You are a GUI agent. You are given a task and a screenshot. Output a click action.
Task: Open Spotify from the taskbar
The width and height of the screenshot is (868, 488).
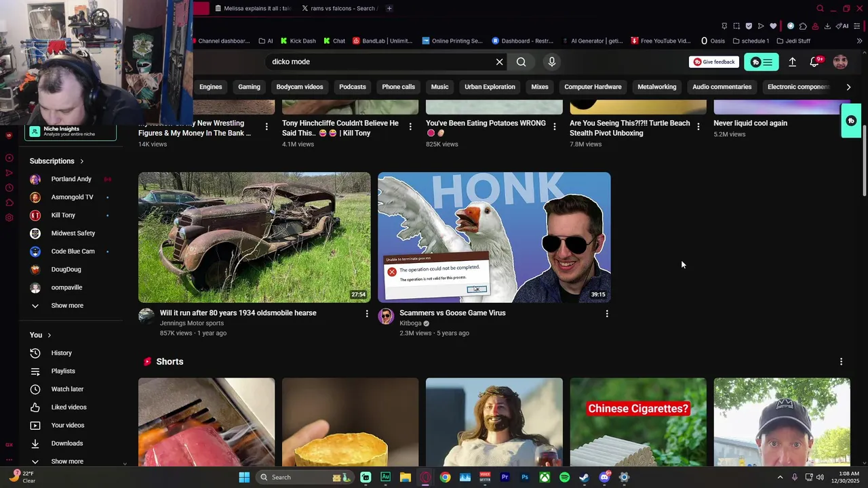pyautogui.click(x=564, y=477)
